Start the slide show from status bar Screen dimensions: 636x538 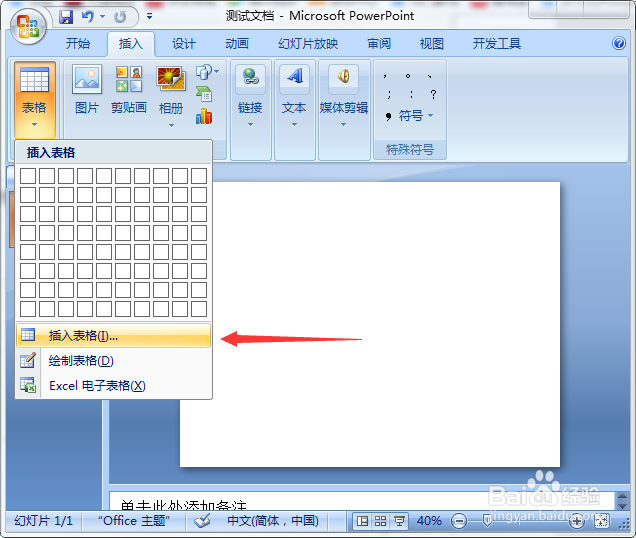399,521
